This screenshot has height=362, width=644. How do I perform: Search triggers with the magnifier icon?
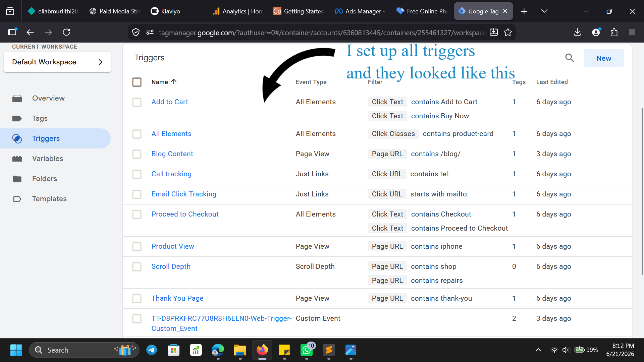point(570,58)
